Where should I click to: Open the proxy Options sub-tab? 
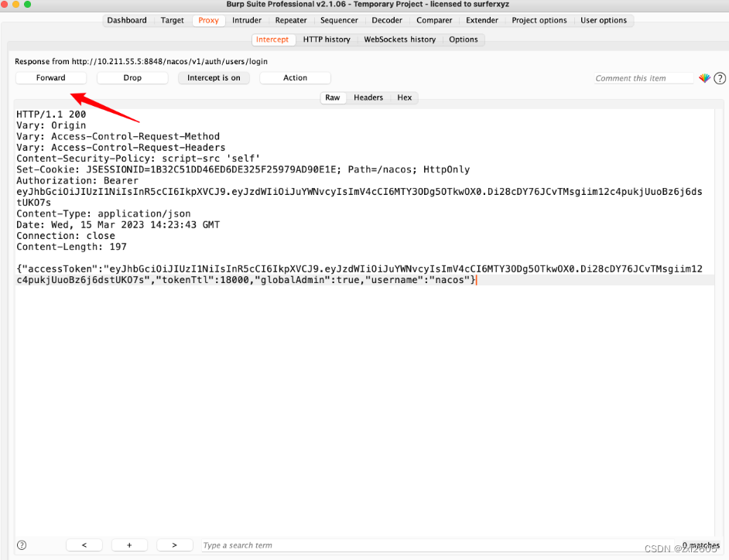[x=464, y=39]
